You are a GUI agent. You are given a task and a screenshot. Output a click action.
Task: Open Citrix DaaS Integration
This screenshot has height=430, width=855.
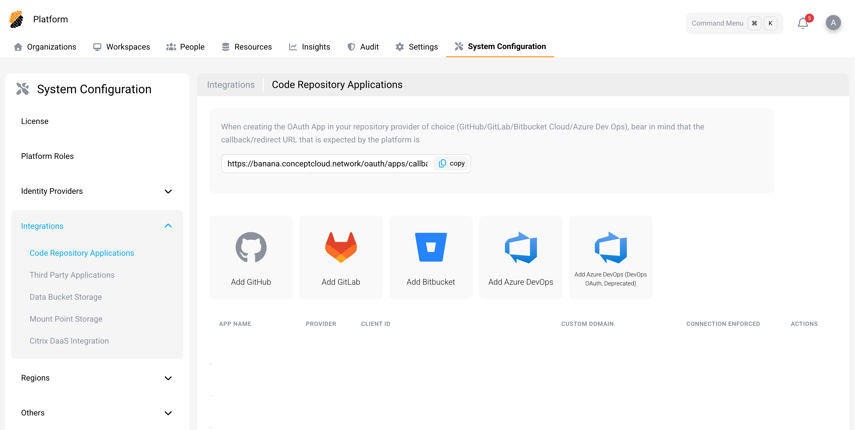click(69, 341)
